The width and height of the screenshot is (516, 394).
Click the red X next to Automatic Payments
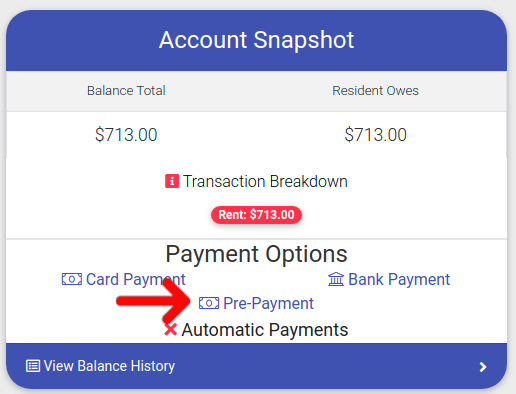pos(171,329)
